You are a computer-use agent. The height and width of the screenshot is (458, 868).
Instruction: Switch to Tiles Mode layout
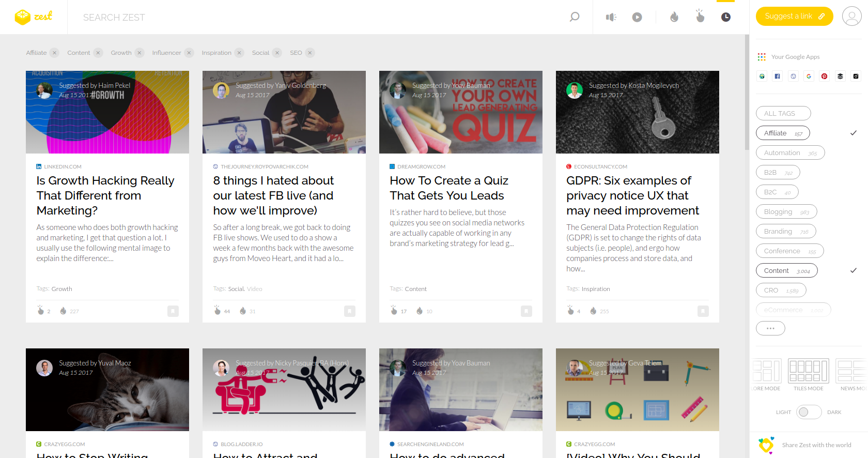click(x=809, y=375)
